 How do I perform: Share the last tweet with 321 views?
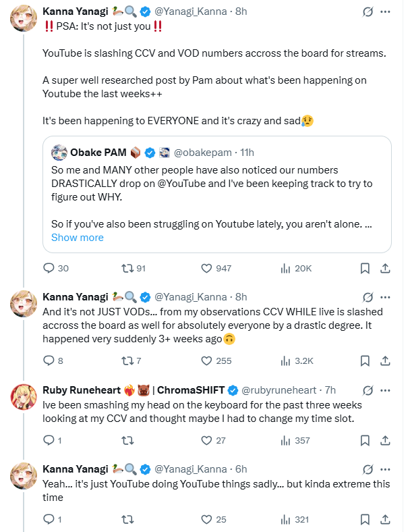pos(385,519)
